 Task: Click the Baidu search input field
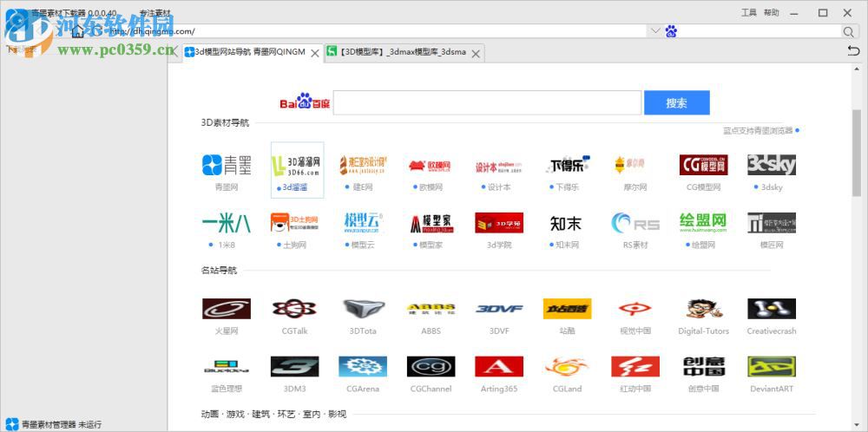pyautogui.click(x=487, y=103)
